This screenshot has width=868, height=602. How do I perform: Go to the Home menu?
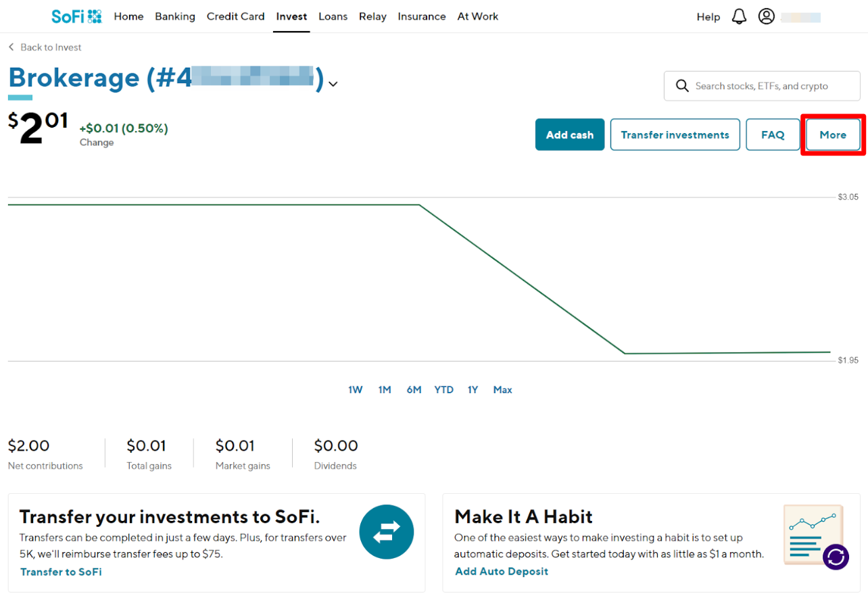[x=128, y=16]
